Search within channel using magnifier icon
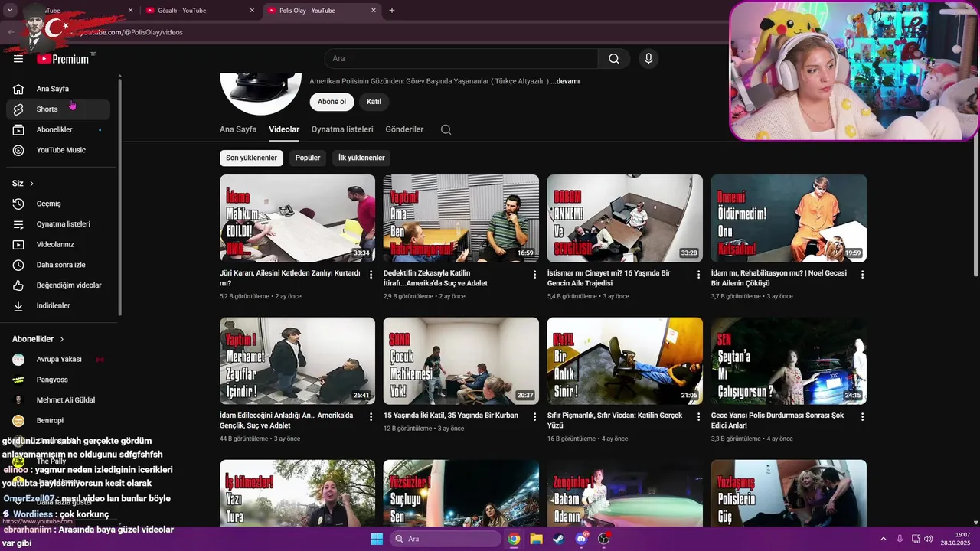This screenshot has height=551, width=980. (x=446, y=129)
